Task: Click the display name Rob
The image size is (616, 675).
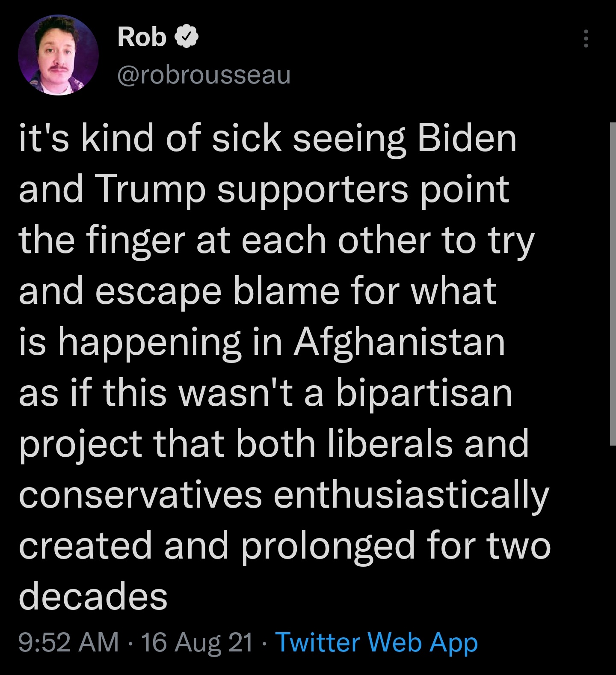Action: coord(142,37)
